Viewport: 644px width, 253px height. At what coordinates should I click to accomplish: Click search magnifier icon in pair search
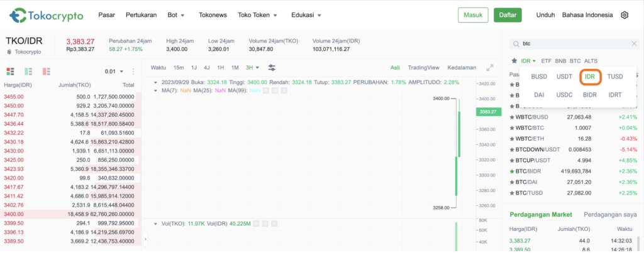click(x=516, y=43)
